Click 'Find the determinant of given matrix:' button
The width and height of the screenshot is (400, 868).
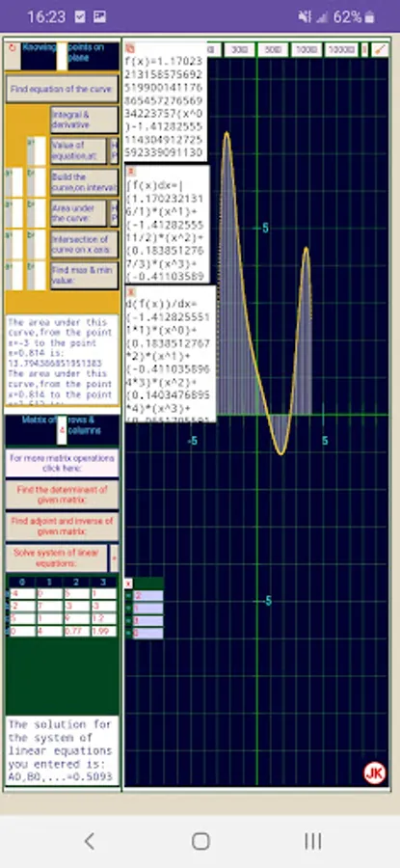click(x=62, y=495)
